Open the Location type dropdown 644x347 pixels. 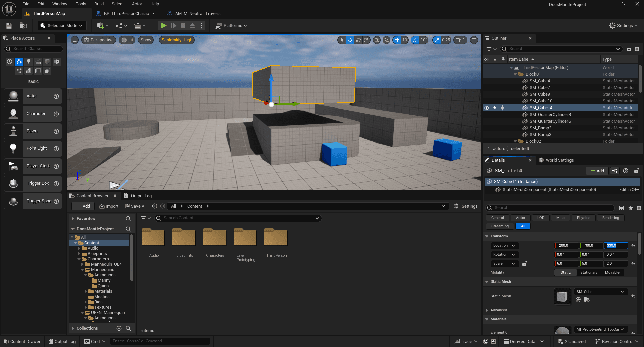(504, 246)
